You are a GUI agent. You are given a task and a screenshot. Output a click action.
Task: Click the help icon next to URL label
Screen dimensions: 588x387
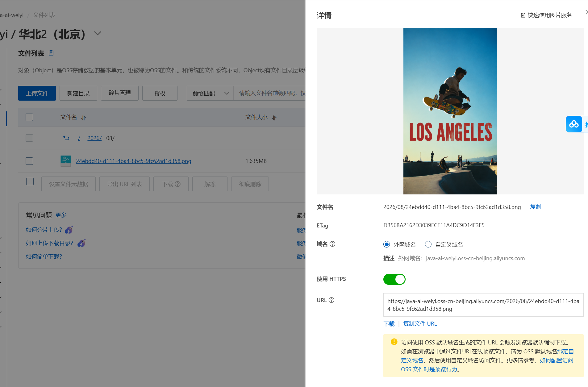tap(332, 300)
